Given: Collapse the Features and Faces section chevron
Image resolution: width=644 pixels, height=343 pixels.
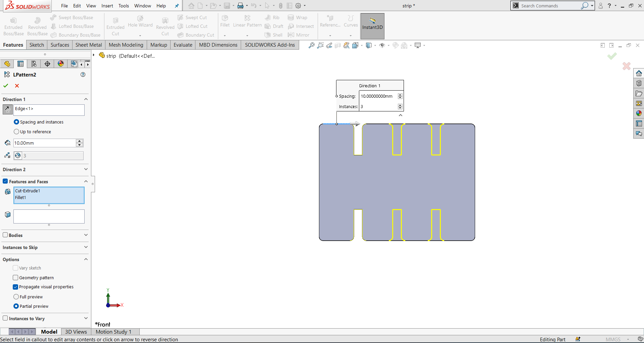Looking at the screenshot, I should click(x=86, y=182).
